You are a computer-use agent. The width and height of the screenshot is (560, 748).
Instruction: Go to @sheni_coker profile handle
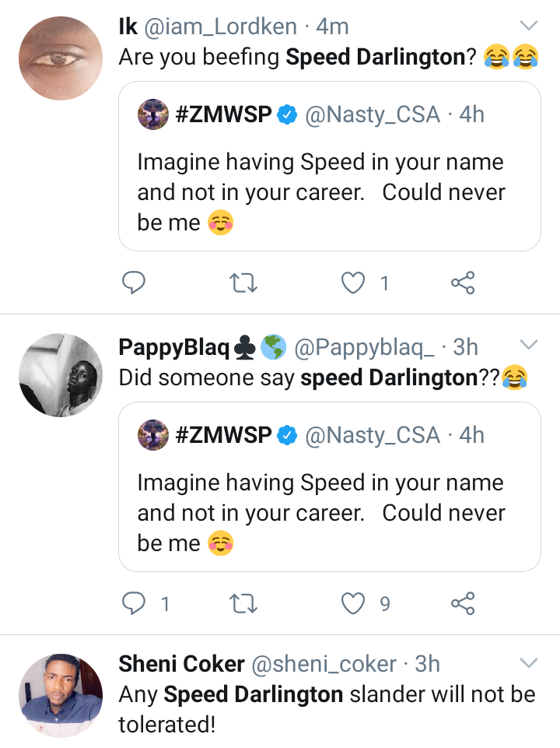click(x=324, y=664)
